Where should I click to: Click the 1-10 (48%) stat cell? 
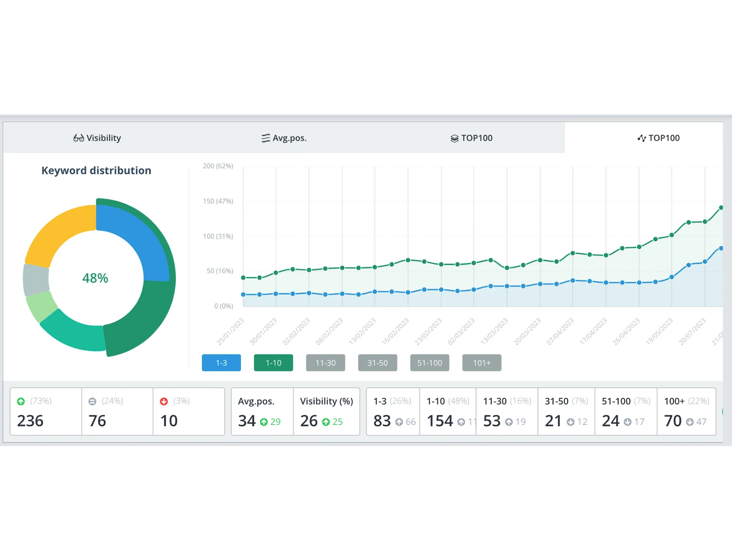coord(447,411)
